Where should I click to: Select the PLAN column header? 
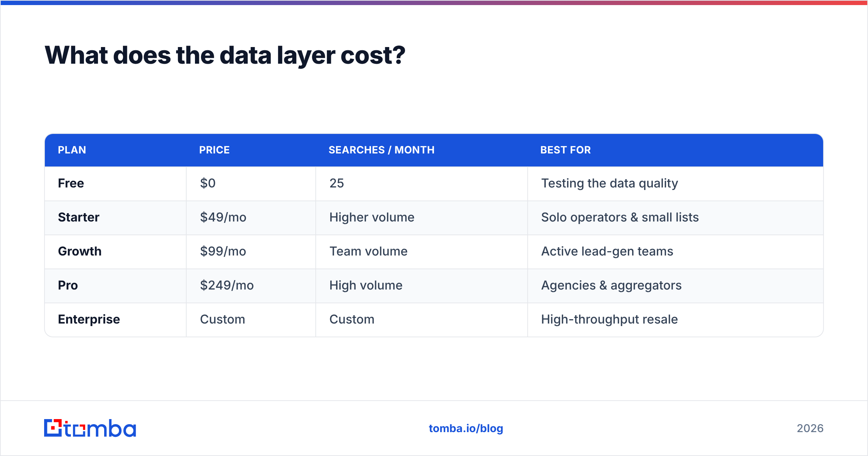click(x=115, y=150)
